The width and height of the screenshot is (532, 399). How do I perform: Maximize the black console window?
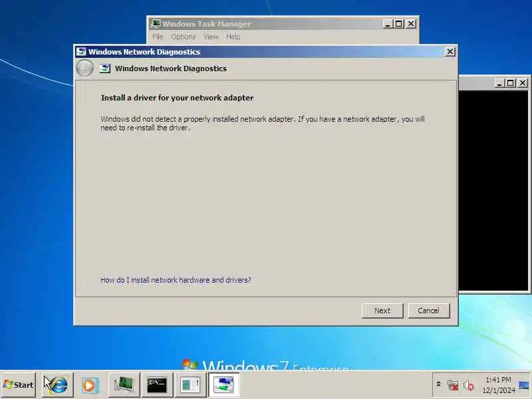(510, 82)
